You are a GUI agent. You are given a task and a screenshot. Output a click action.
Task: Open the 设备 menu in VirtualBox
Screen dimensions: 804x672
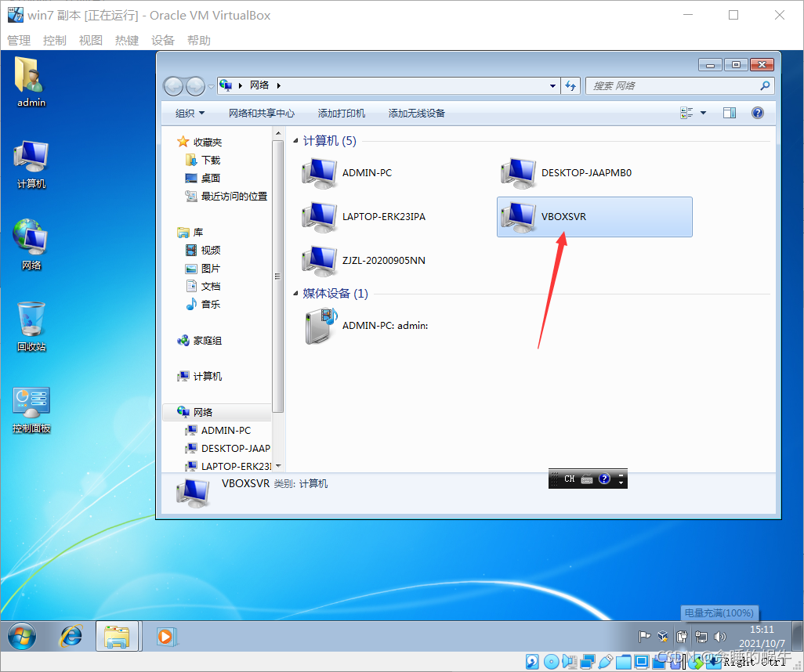pos(162,41)
